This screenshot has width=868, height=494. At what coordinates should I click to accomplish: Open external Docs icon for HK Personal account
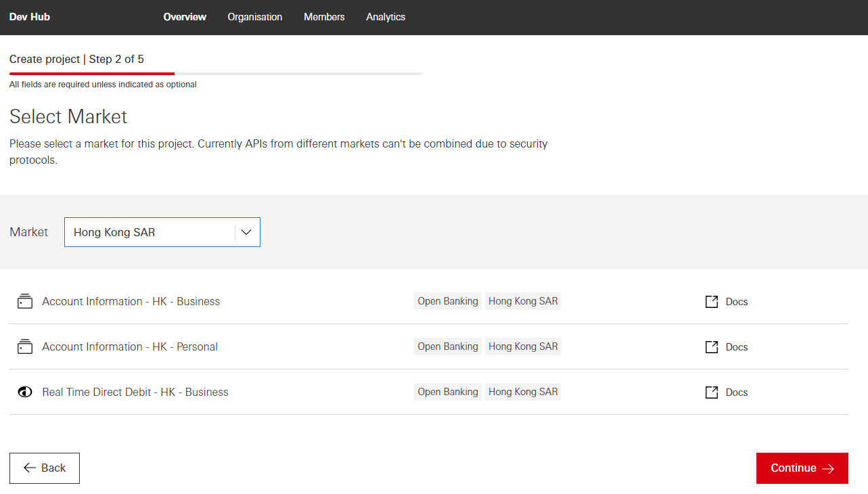(x=712, y=347)
